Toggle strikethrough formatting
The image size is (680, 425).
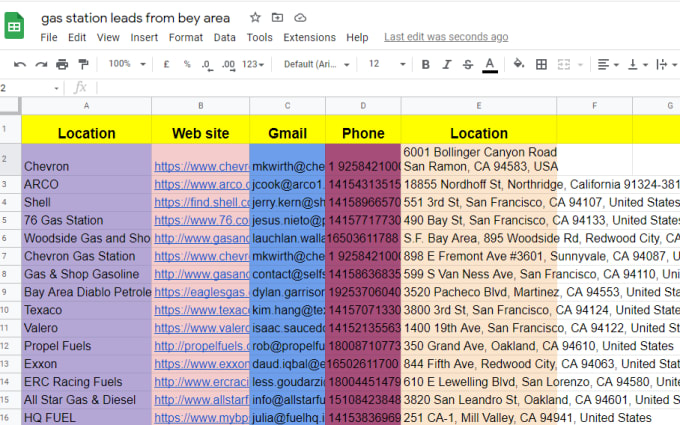468,65
